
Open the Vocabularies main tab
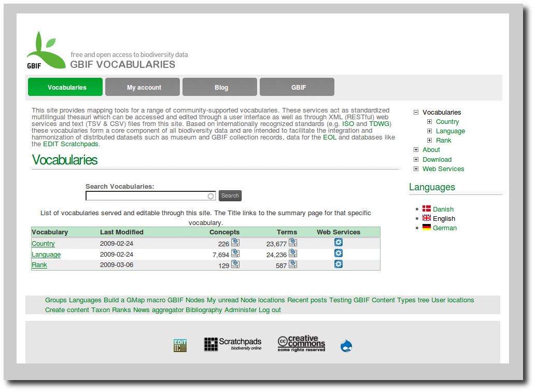[65, 87]
